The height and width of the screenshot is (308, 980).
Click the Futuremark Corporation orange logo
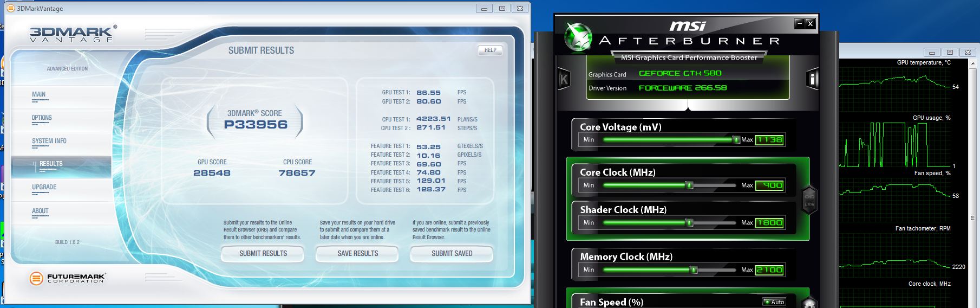pos(36,279)
